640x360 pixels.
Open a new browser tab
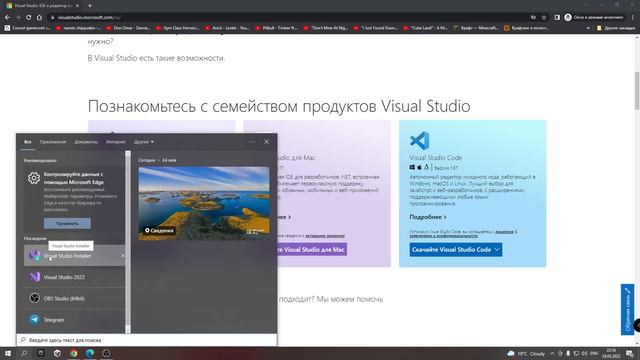click(x=90, y=6)
